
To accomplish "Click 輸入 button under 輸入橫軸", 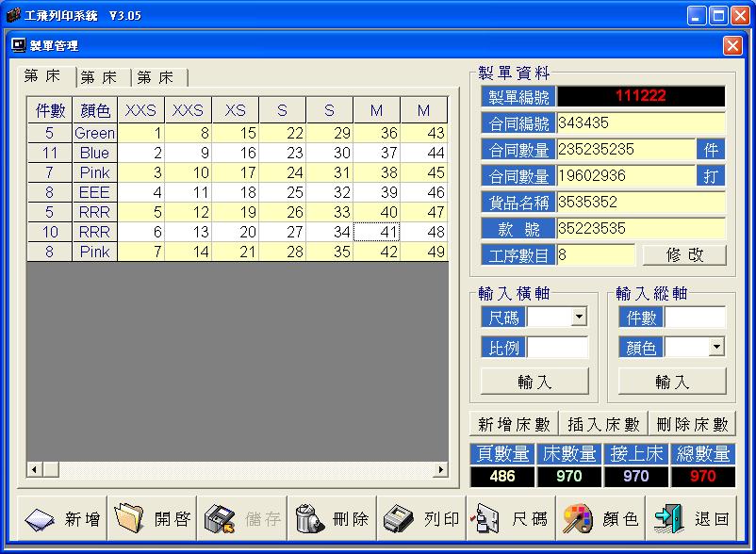I will [534, 382].
